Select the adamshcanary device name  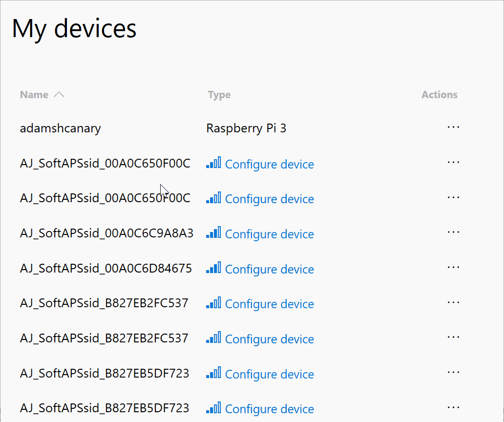(x=60, y=128)
